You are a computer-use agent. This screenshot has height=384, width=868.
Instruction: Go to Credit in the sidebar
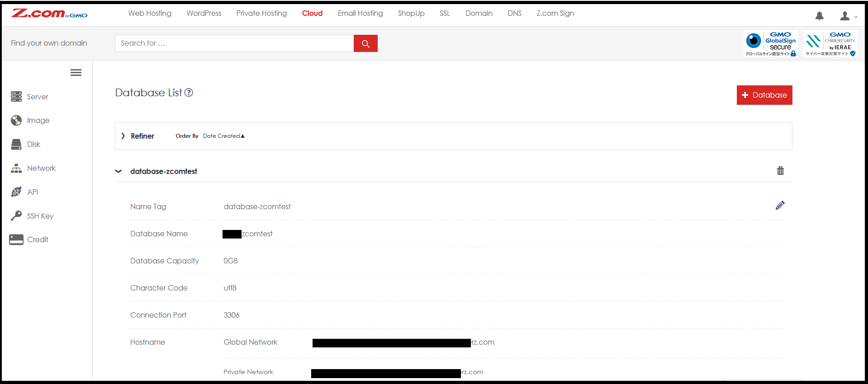[x=38, y=239]
